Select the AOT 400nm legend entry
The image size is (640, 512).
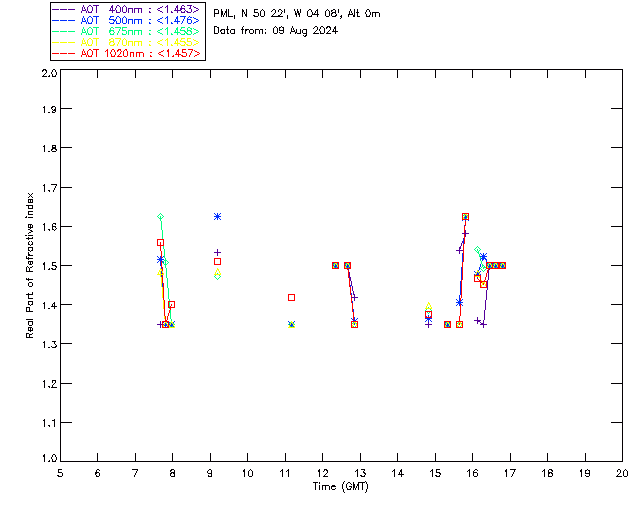click(127, 9)
